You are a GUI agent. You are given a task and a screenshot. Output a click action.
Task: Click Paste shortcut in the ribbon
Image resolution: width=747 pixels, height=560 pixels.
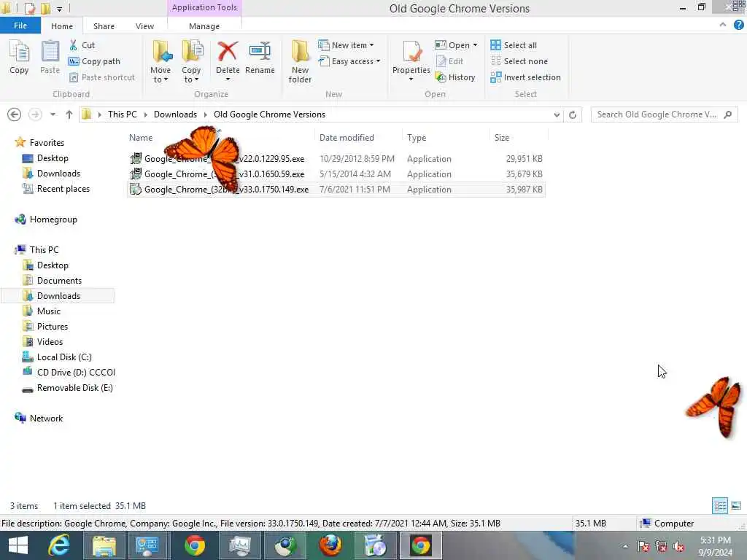tap(102, 77)
